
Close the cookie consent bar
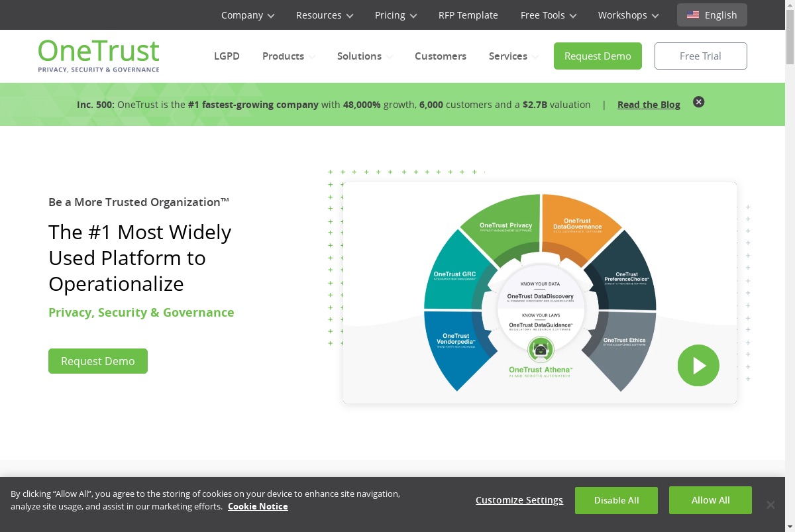coord(770,505)
